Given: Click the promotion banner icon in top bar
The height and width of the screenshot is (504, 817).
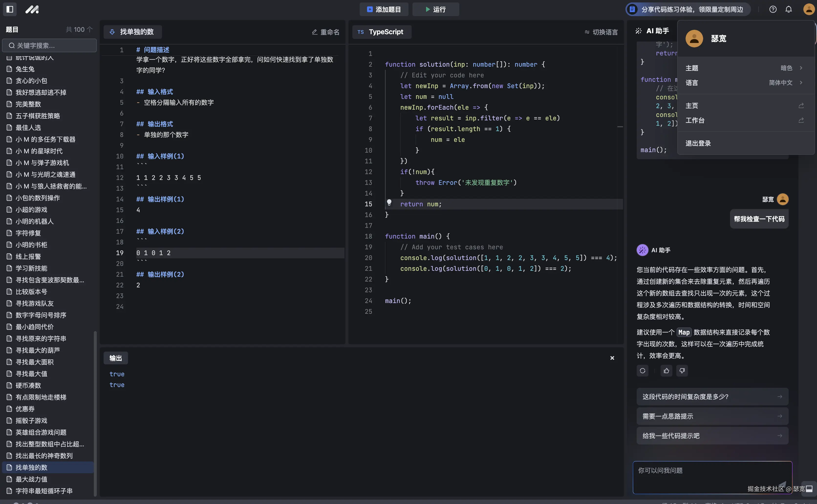Looking at the screenshot, I should (x=632, y=9).
